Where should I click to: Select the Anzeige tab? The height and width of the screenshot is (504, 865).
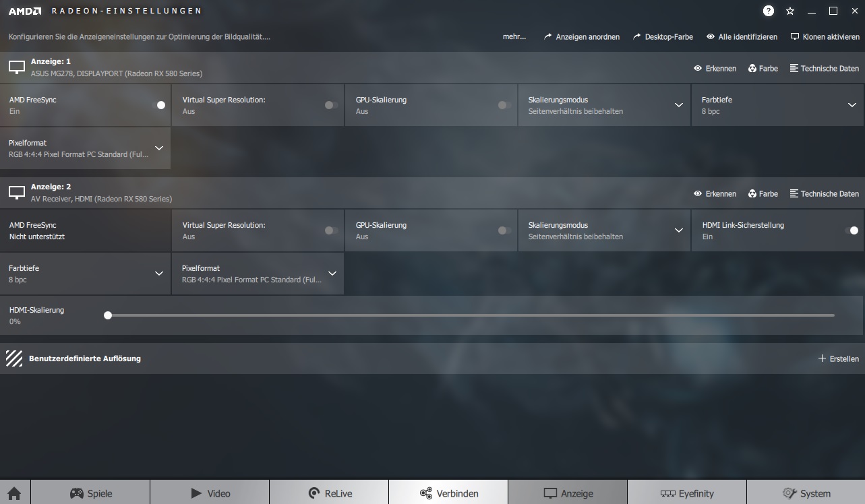coord(568,493)
